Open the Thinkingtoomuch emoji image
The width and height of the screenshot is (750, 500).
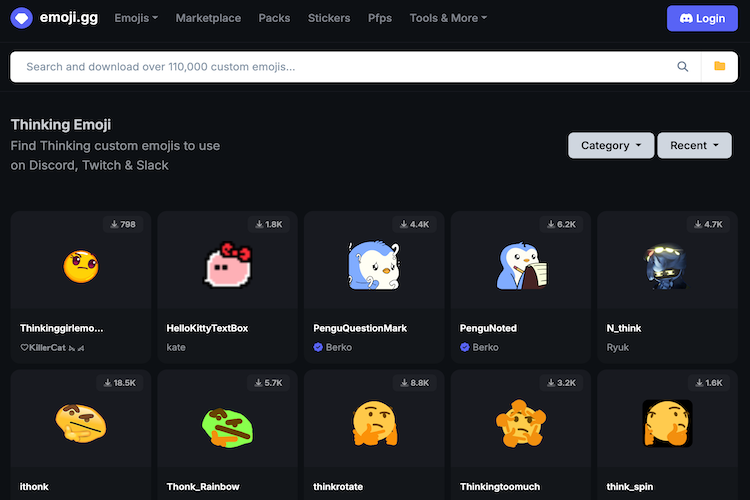click(x=521, y=423)
